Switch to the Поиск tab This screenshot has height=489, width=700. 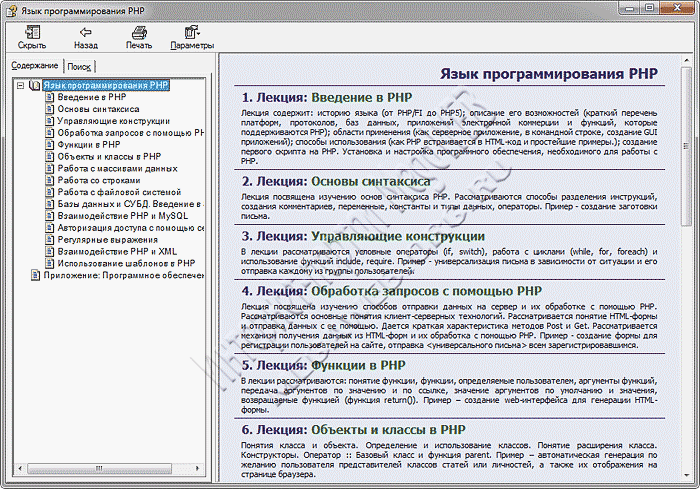79,67
